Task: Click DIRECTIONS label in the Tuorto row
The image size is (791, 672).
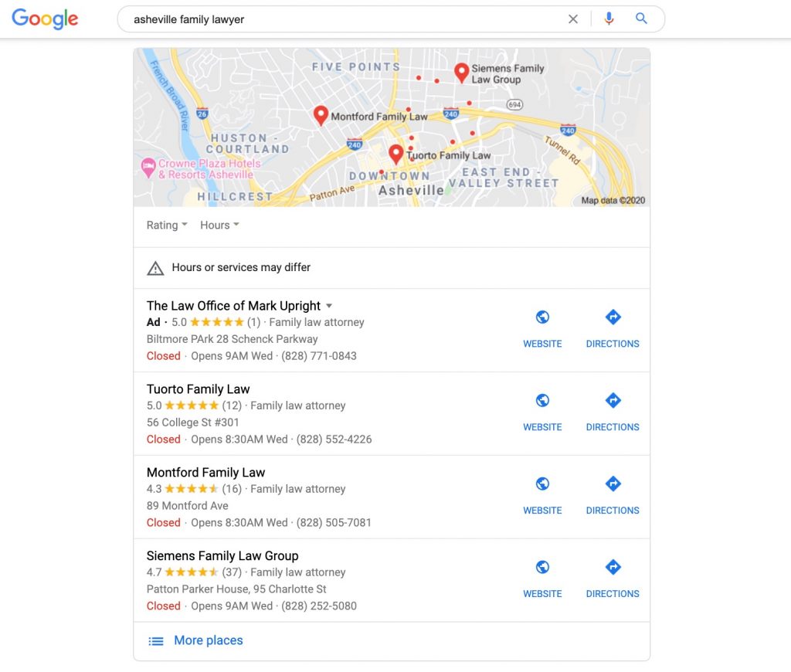Action: pos(613,427)
